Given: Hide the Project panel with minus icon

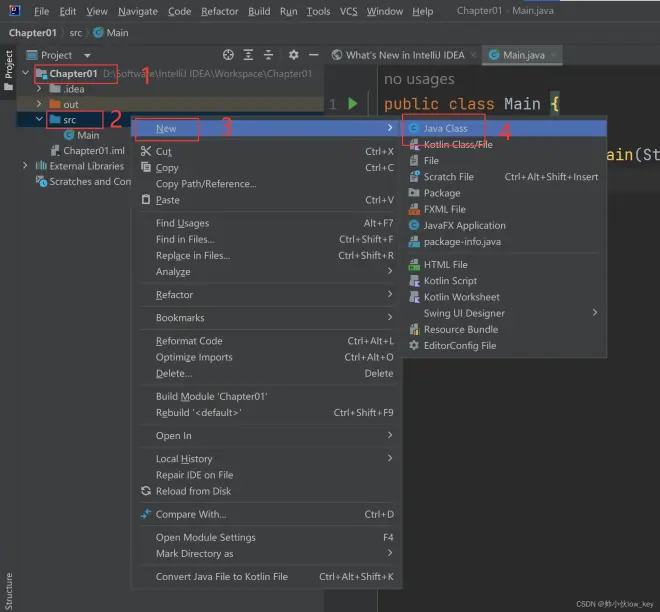Looking at the screenshot, I should tap(314, 55).
